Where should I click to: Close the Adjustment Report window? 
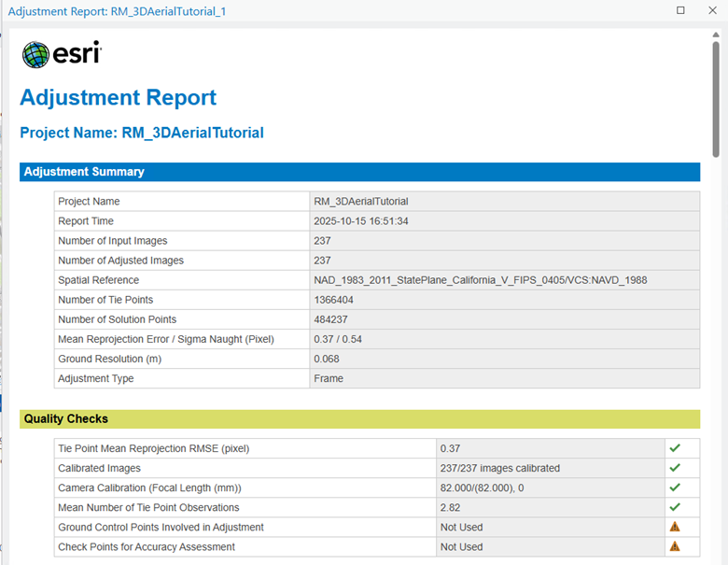tap(713, 10)
